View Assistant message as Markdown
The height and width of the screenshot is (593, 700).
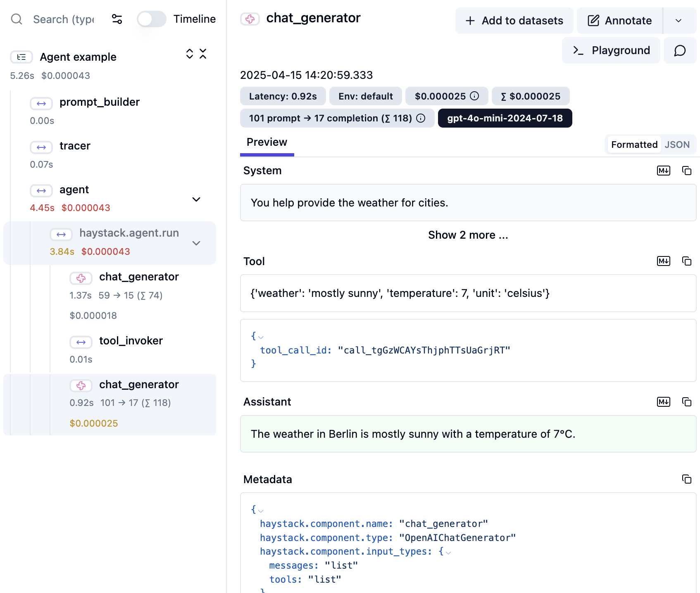pyautogui.click(x=663, y=402)
